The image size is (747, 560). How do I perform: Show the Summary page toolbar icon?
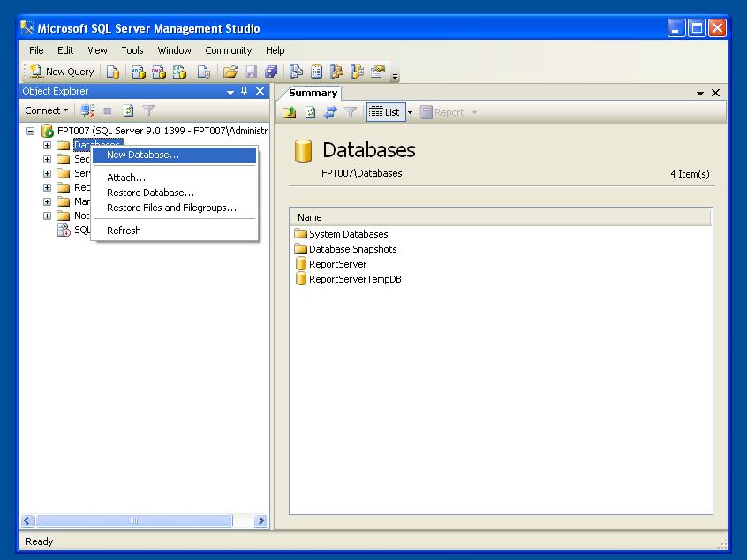pyautogui.click(x=316, y=72)
